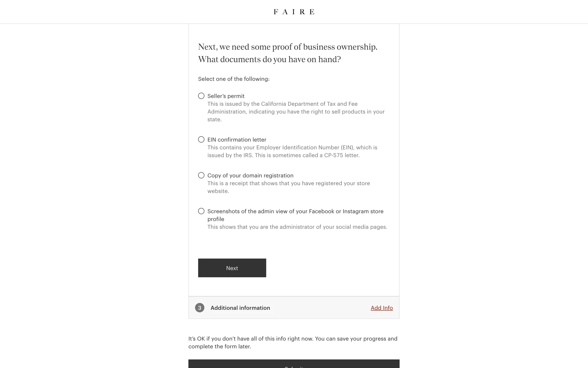Click the dark Submit button at the bottom

pyautogui.click(x=294, y=364)
